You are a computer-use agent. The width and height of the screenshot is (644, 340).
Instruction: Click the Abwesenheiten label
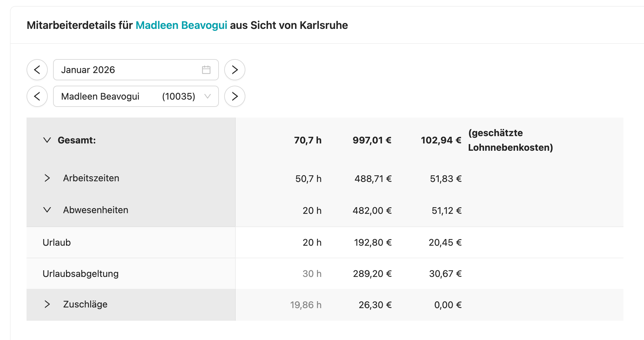click(96, 210)
